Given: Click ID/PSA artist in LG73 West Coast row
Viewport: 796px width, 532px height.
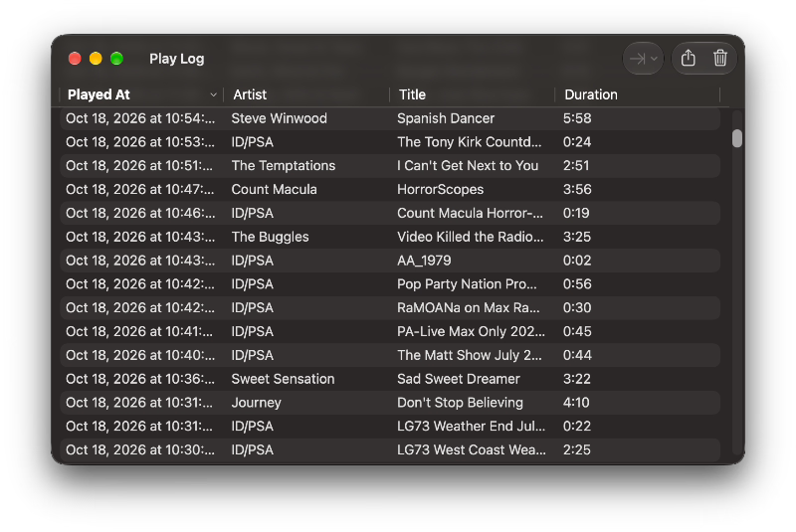Looking at the screenshot, I should point(253,449).
